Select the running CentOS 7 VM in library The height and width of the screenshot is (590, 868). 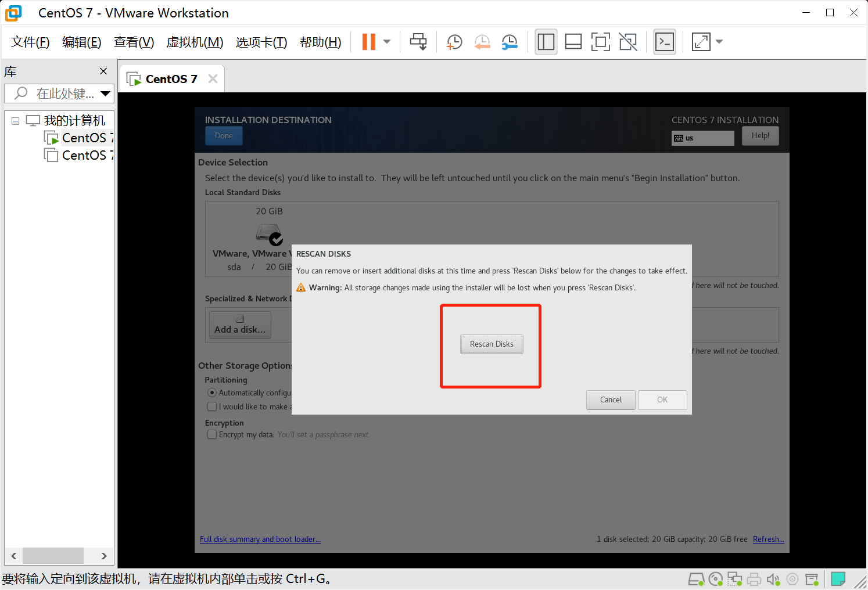point(80,138)
